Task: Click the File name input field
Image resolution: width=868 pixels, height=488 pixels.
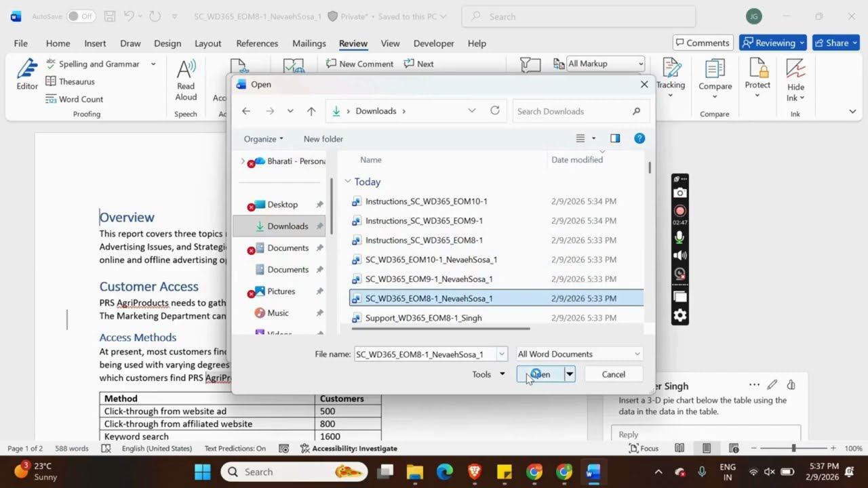Action: (x=425, y=354)
